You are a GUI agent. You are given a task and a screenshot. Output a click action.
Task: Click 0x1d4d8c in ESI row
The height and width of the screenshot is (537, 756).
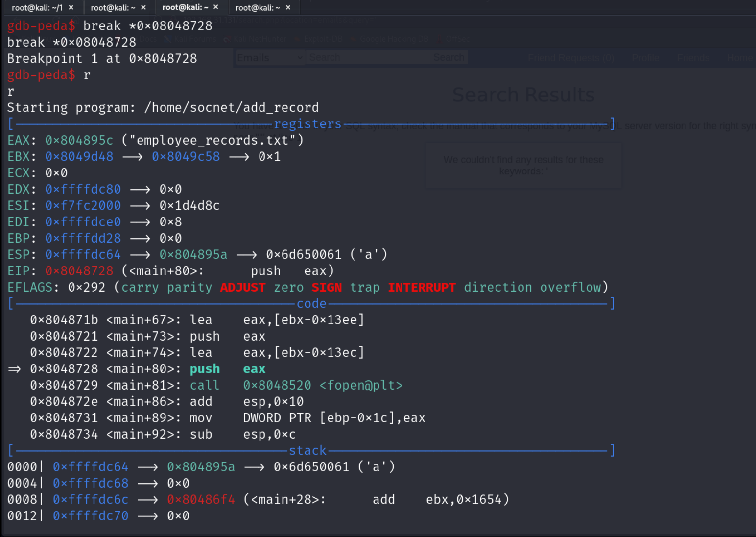click(189, 205)
